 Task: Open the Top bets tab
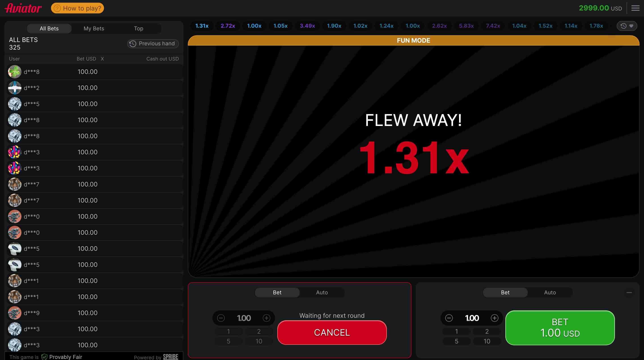(138, 28)
